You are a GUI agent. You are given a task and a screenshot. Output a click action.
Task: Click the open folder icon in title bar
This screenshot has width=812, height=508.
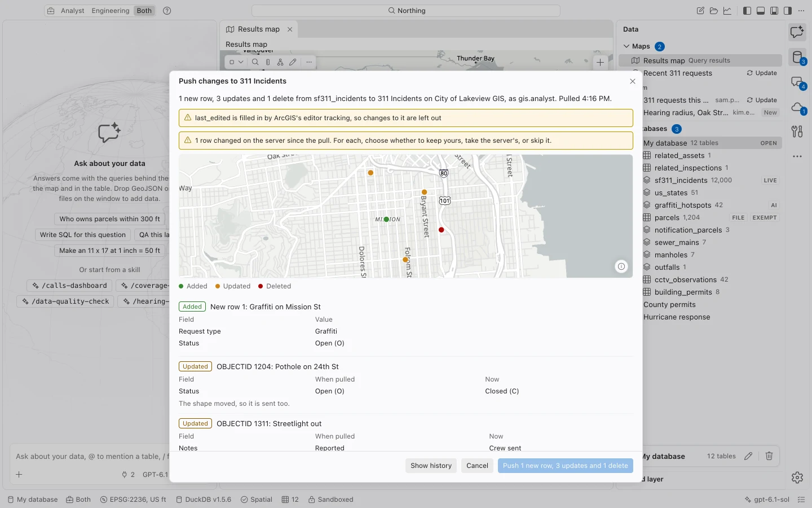tap(714, 11)
